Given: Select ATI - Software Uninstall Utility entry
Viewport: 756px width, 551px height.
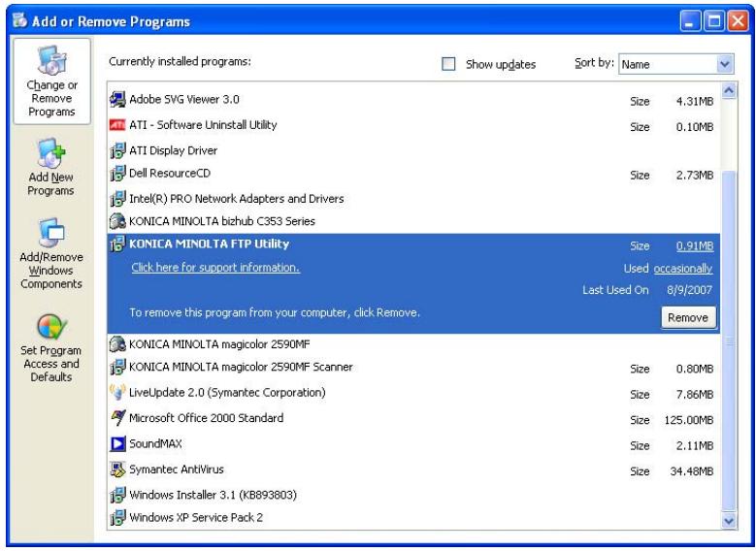Looking at the screenshot, I should (x=413, y=125).
